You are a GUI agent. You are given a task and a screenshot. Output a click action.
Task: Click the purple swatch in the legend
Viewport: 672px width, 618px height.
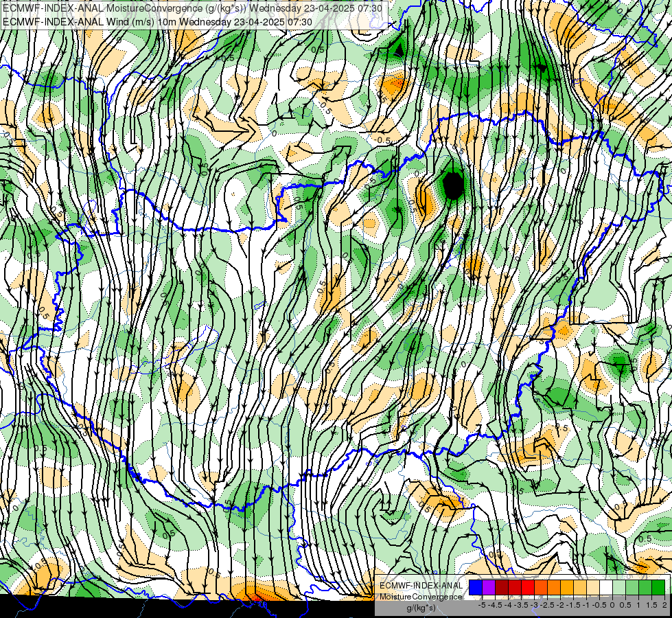[489, 587]
